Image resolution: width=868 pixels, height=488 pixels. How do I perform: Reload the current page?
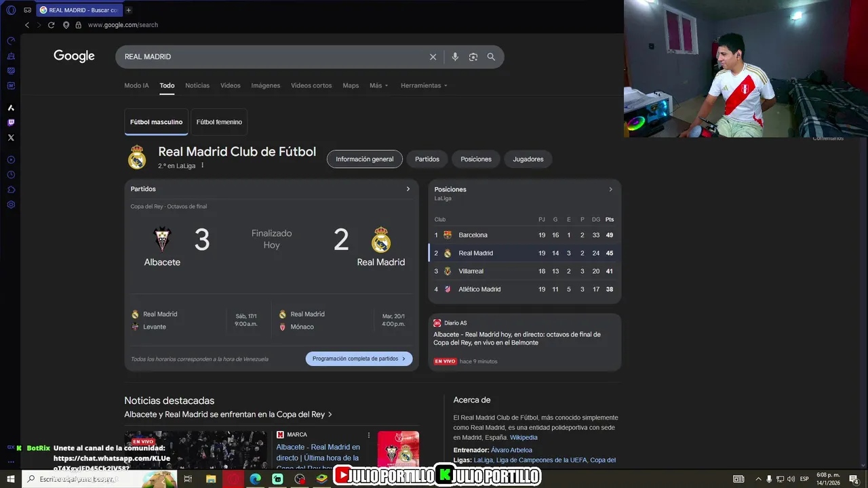point(51,25)
